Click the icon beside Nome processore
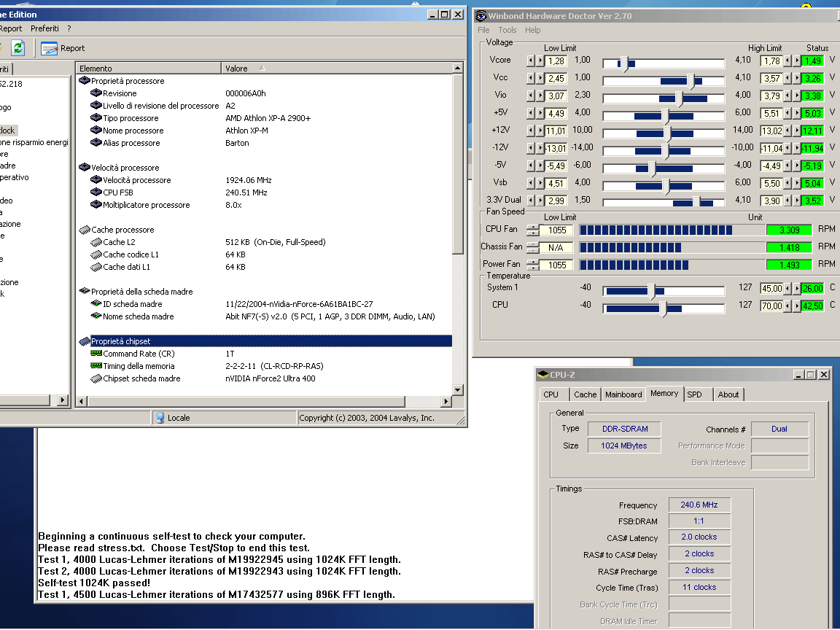This screenshot has width=840, height=630. click(x=96, y=131)
